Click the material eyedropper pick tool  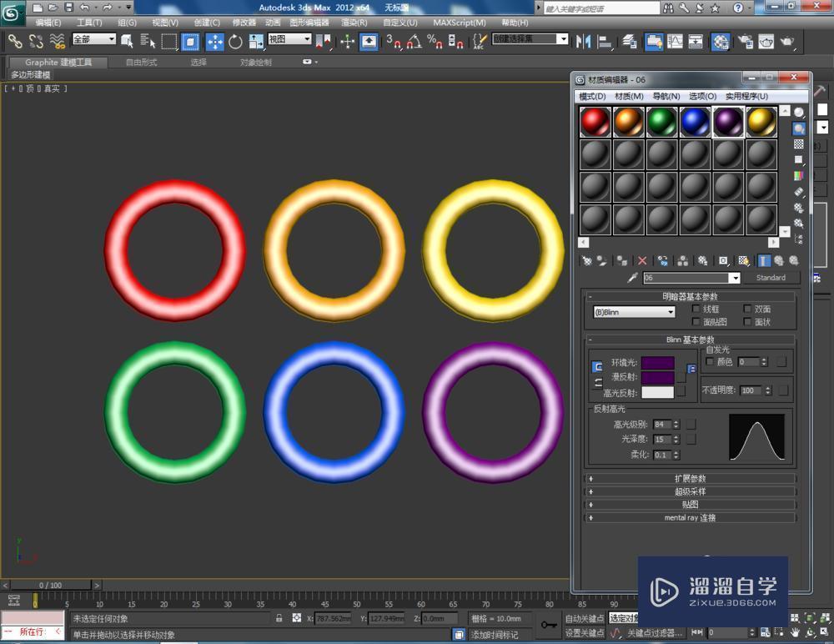coord(634,276)
